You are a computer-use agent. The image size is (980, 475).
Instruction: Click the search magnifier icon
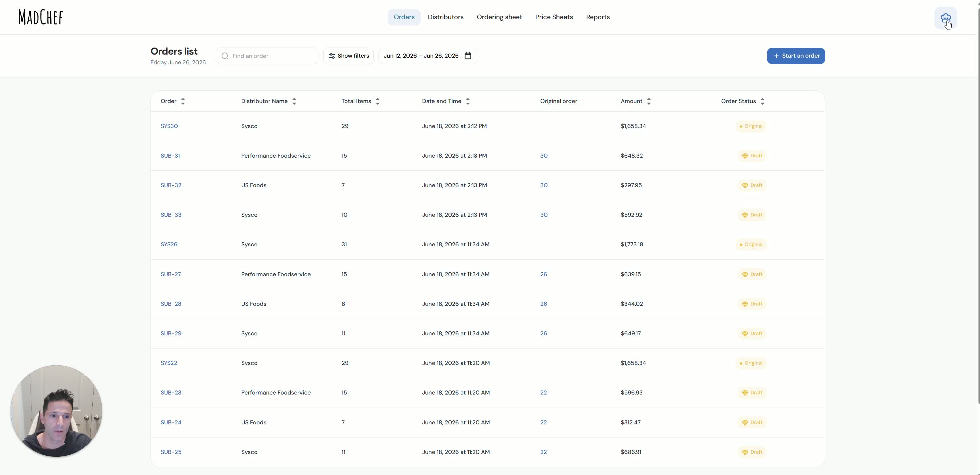[x=225, y=56]
